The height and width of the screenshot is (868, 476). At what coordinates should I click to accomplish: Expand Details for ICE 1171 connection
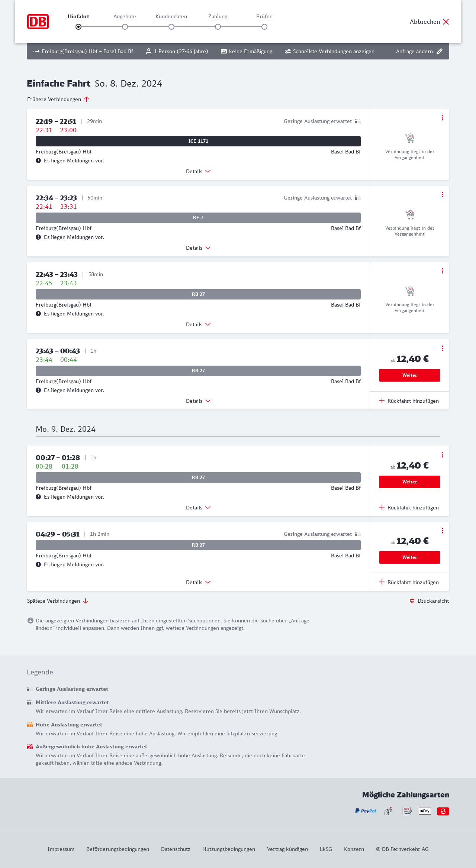pyautogui.click(x=198, y=171)
